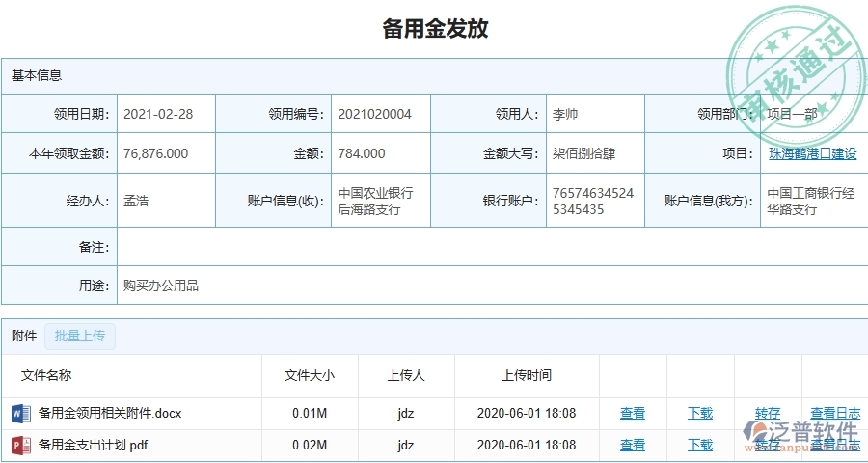Click the 基本信息 section header

[37, 75]
